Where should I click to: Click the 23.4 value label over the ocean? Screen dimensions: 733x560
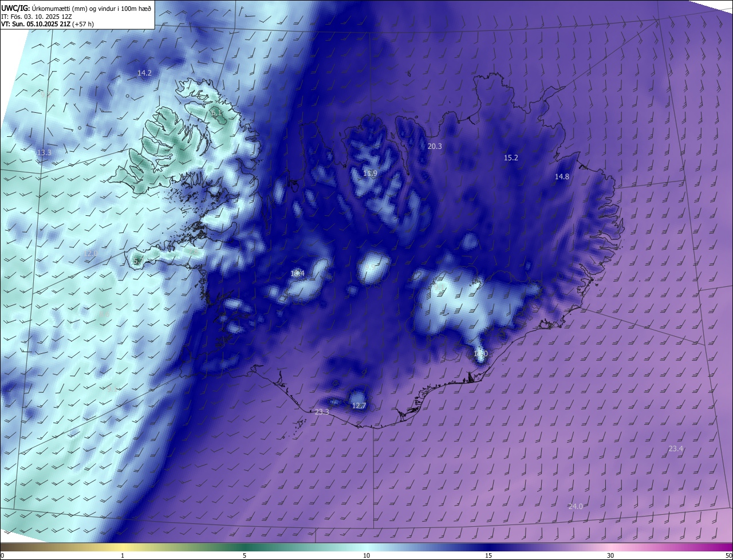[676, 448]
